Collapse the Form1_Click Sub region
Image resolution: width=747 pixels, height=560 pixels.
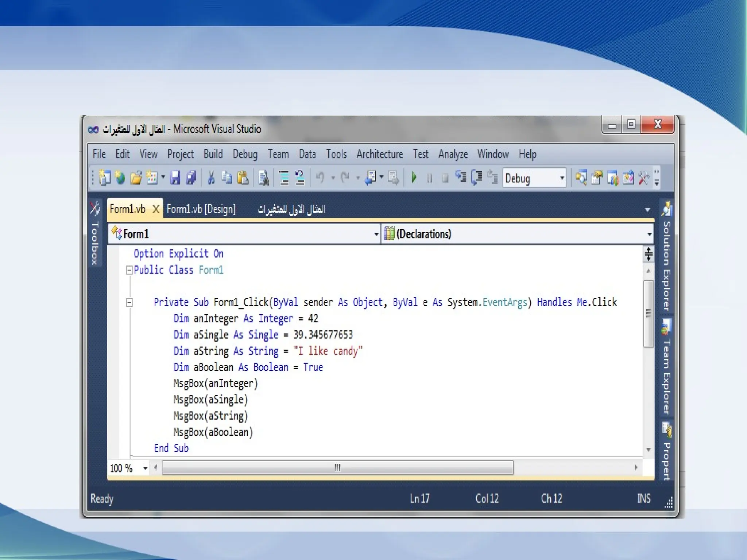tap(129, 303)
